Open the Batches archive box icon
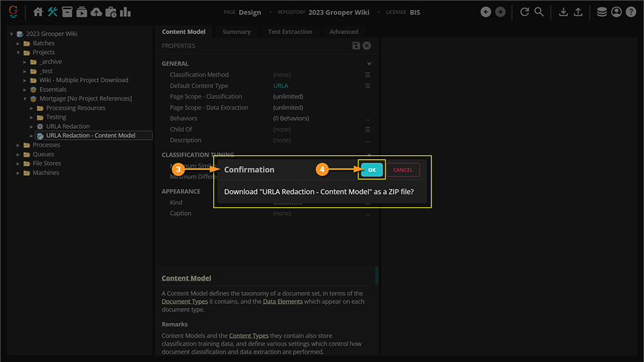644x362 pixels. coord(68,12)
